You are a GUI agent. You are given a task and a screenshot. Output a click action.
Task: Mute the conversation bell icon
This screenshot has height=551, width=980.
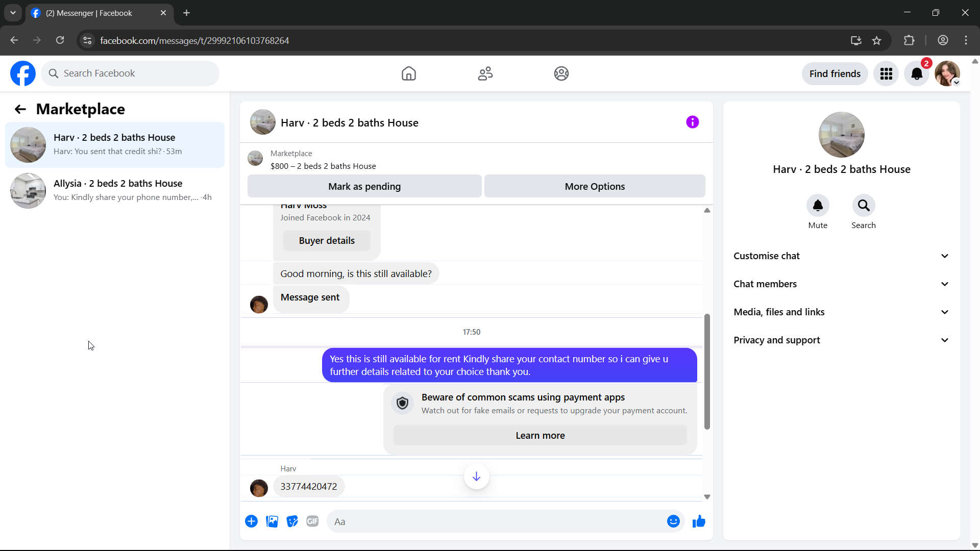click(x=818, y=205)
